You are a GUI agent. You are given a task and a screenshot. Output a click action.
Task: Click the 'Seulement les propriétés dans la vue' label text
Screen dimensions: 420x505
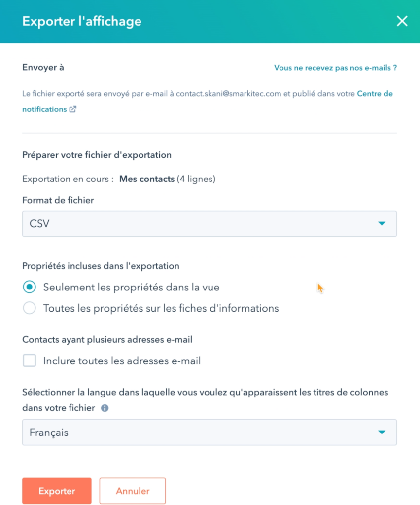tap(131, 288)
